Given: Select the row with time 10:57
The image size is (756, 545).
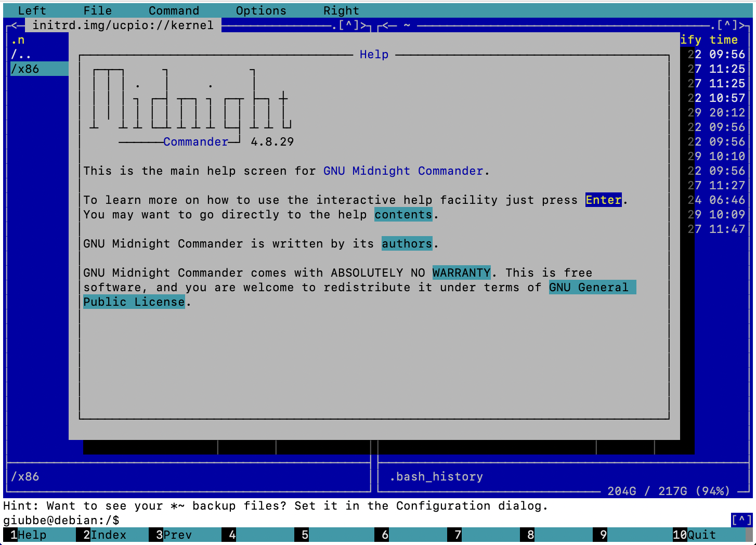Looking at the screenshot, I should 716,98.
